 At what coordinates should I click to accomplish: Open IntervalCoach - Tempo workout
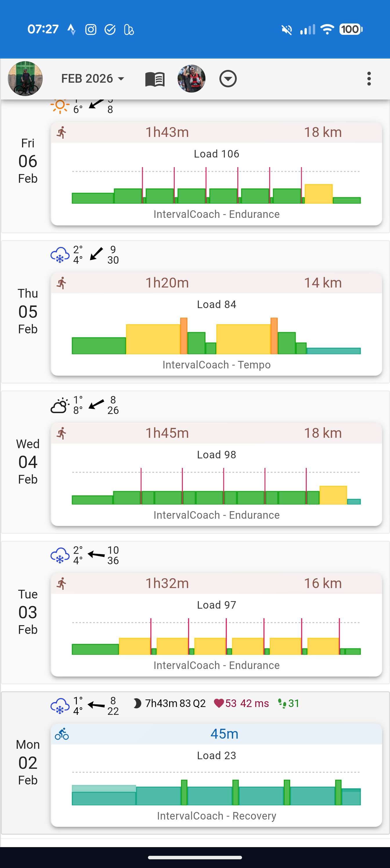tap(216, 365)
